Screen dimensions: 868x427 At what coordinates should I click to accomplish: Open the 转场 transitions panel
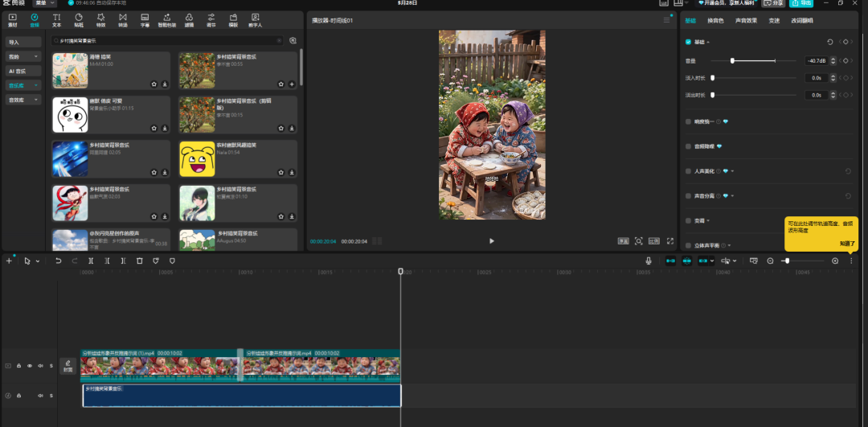pos(122,20)
